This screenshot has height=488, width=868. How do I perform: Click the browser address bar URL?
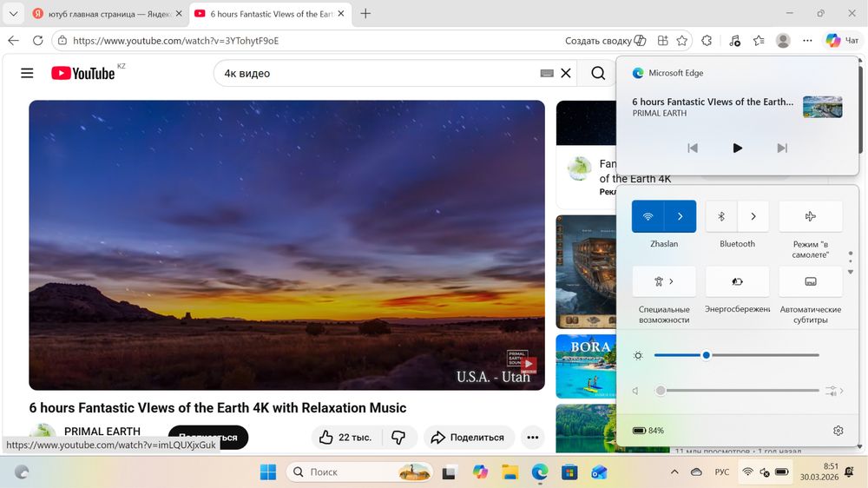pos(175,41)
